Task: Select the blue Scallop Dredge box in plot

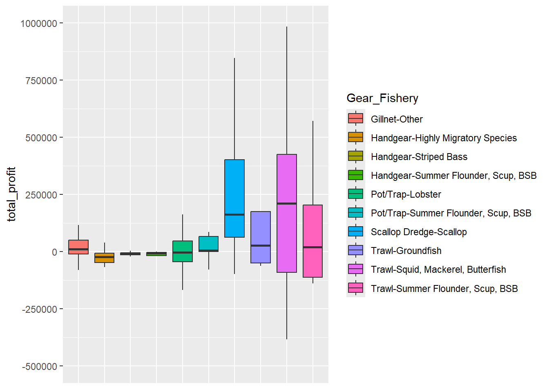Action: [x=234, y=188]
